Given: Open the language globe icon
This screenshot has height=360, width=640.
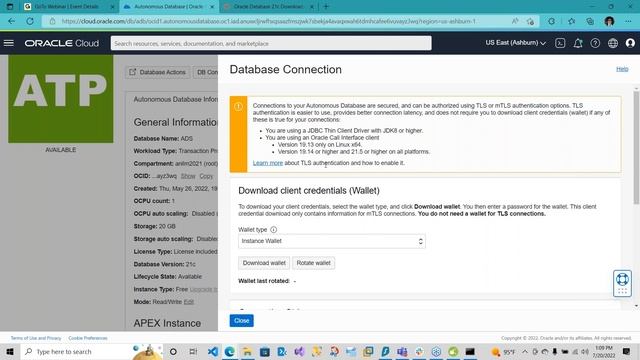Looking at the screenshot, I should point(613,43).
